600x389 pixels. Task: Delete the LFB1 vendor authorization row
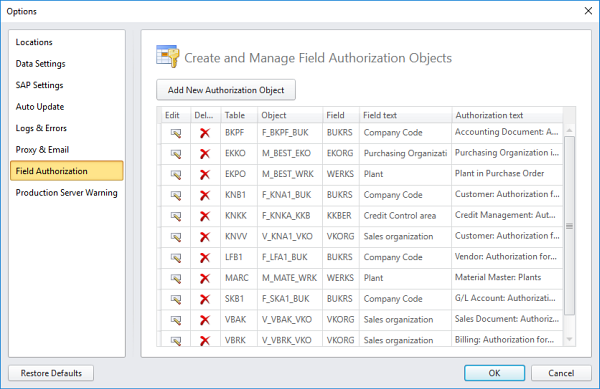(x=205, y=257)
